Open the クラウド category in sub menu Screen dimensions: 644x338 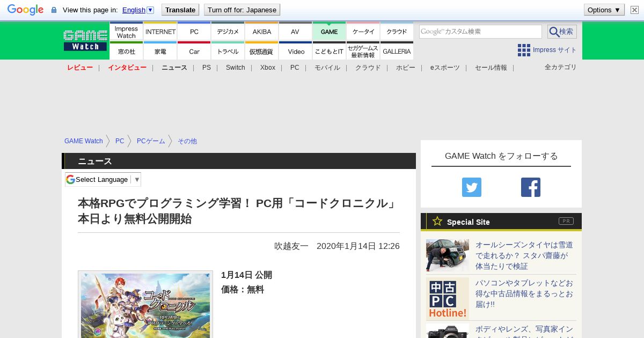[368, 68]
